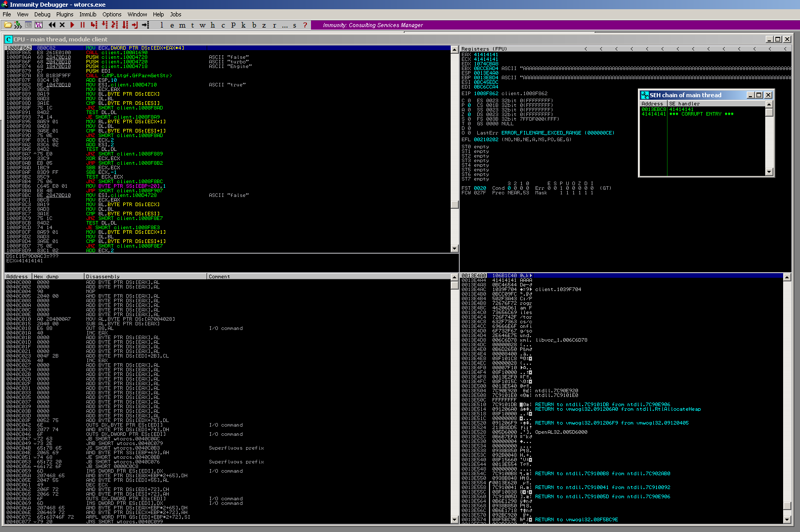The height and width of the screenshot is (532, 800).
Task: Open the ImmLib menu
Action: [87, 14]
